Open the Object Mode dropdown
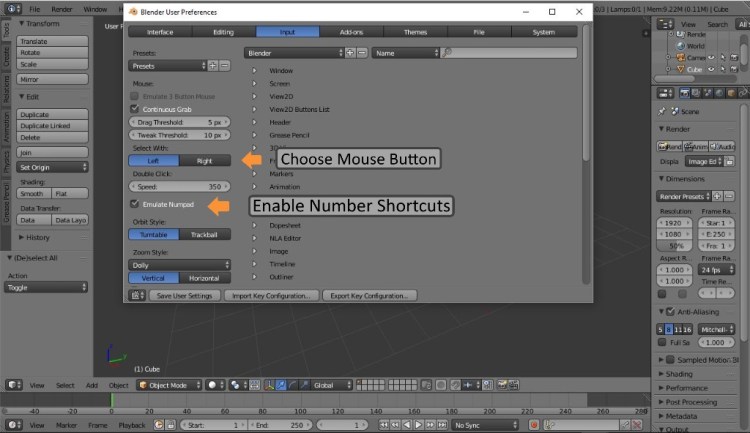Image resolution: width=750 pixels, height=433 pixels. pyautogui.click(x=167, y=384)
